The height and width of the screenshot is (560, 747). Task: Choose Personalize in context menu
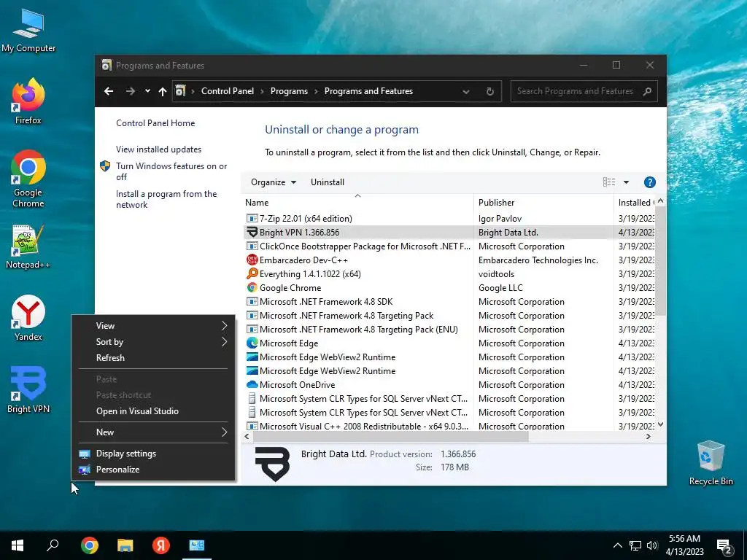click(153, 469)
